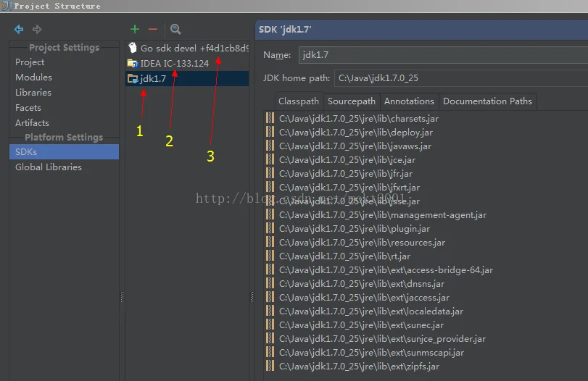Image resolution: width=588 pixels, height=381 pixels.
Task: Click the charsets.jar archive icon
Action: pyautogui.click(x=270, y=118)
